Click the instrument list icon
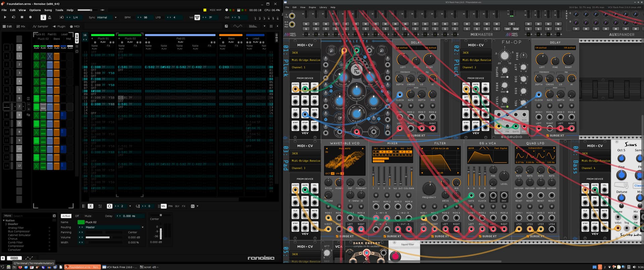The width and height of the screenshot is (644, 270). click(271, 26)
